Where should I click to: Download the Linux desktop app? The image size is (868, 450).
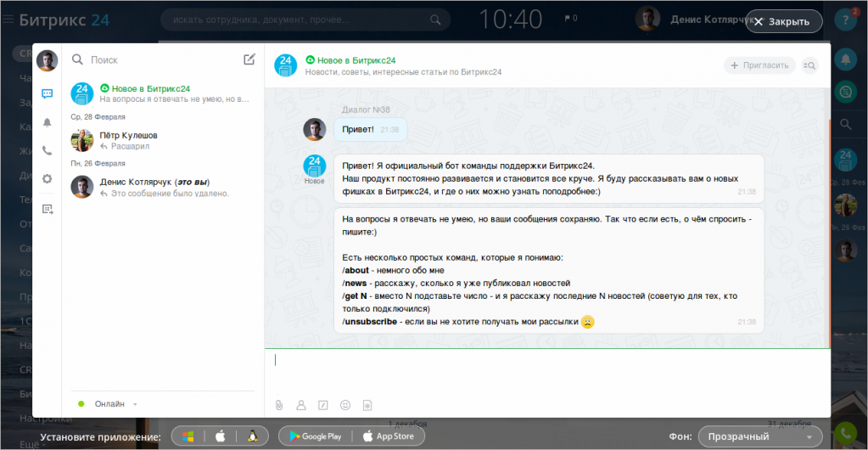(252, 436)
